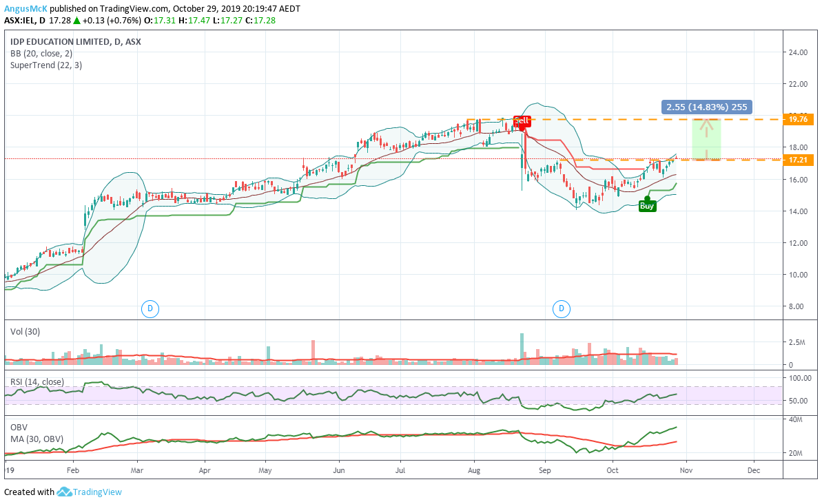Viewport: 822px width, 504px height.
Task: Click the 24.00 price axis label
Action: tap(798, 52)
